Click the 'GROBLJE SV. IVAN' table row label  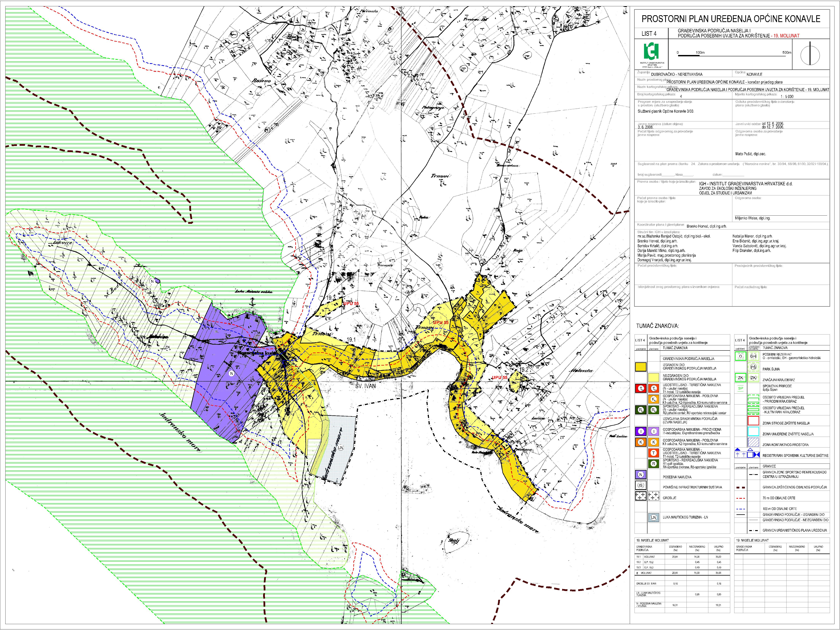[x=646, y=584]
